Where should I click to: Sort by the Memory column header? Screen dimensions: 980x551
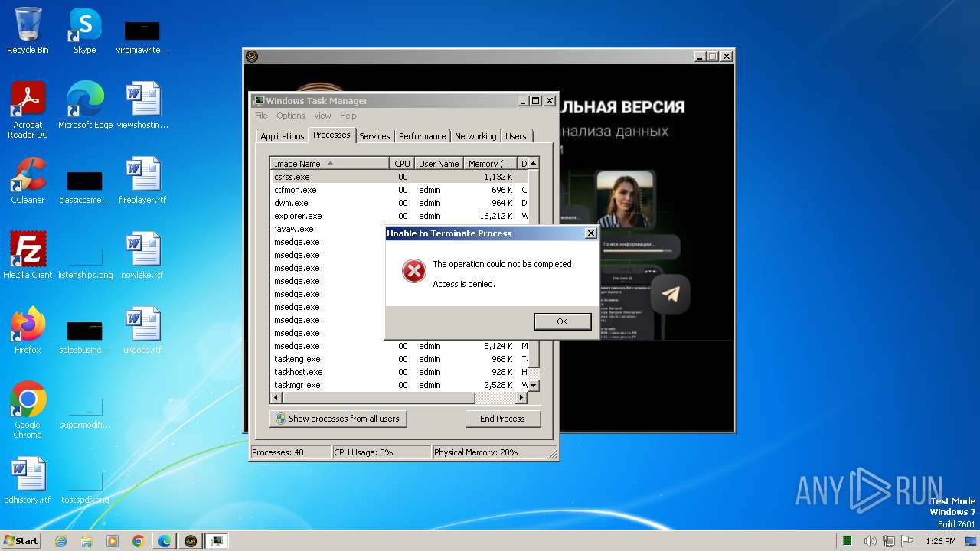point(491,164)
